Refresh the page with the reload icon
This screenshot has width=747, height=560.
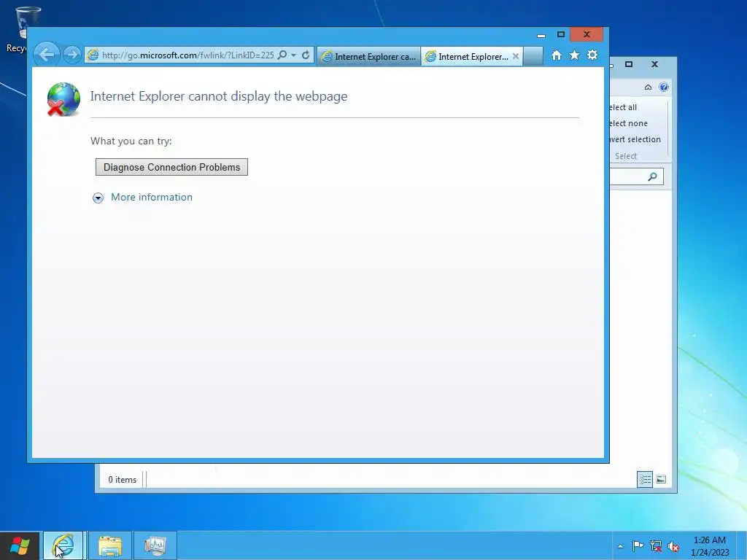tap(306, 55)
